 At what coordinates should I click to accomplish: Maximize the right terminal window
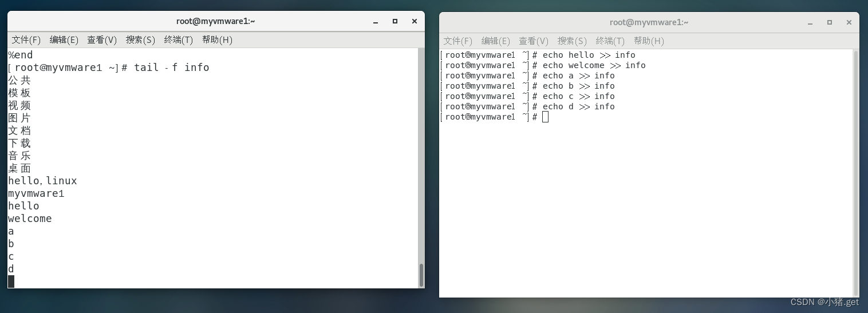829,22
